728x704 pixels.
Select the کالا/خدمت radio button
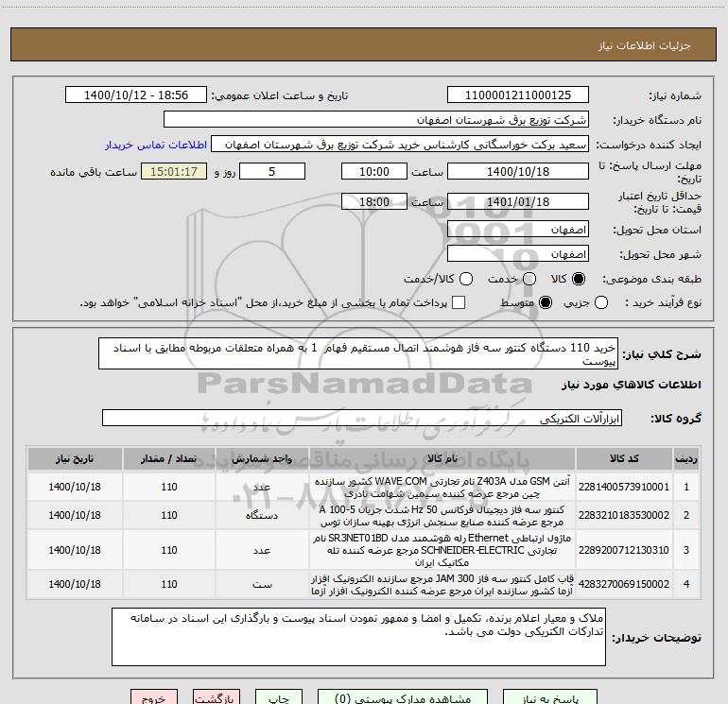[466, 279]
